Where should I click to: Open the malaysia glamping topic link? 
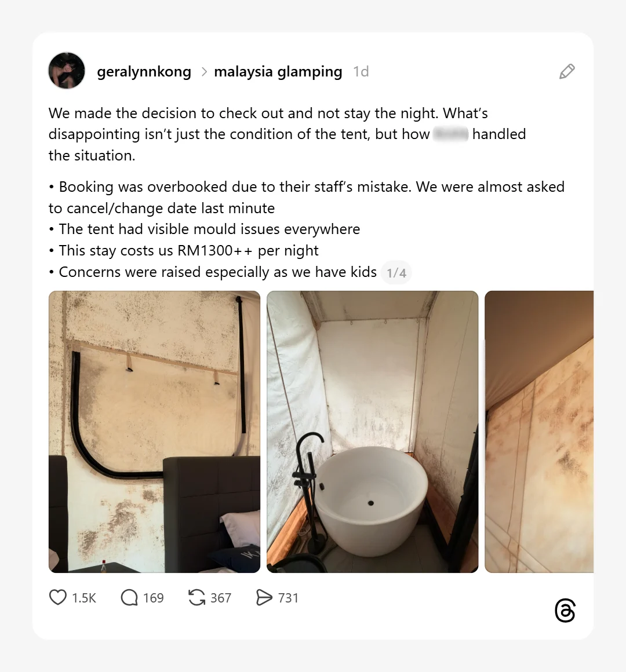pos(278,72)
